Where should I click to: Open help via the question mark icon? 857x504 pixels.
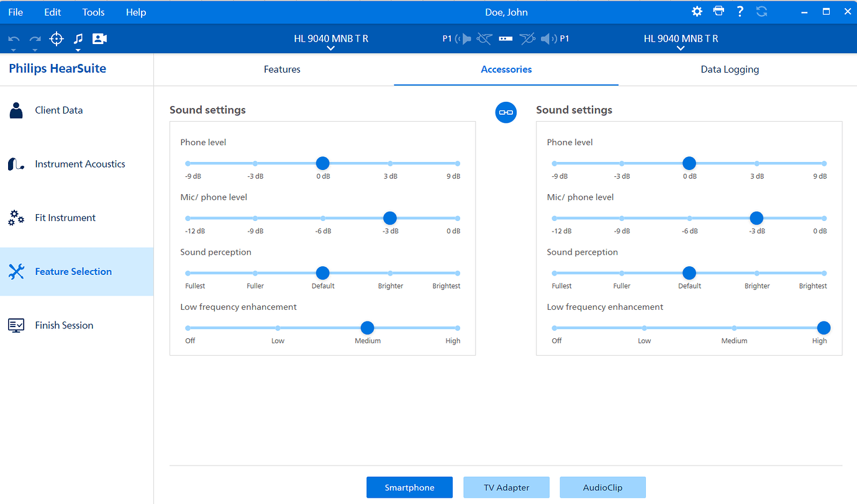[740, 12]
